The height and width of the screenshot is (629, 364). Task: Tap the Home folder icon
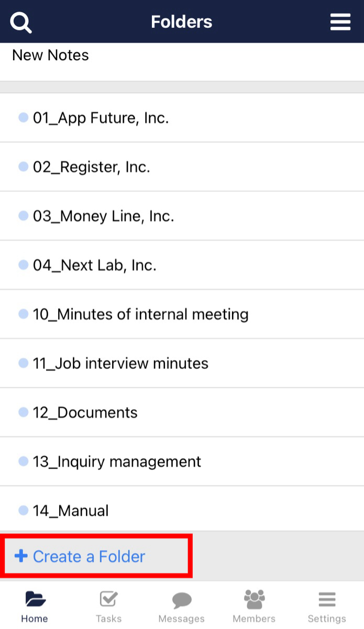tap(35, 599)
